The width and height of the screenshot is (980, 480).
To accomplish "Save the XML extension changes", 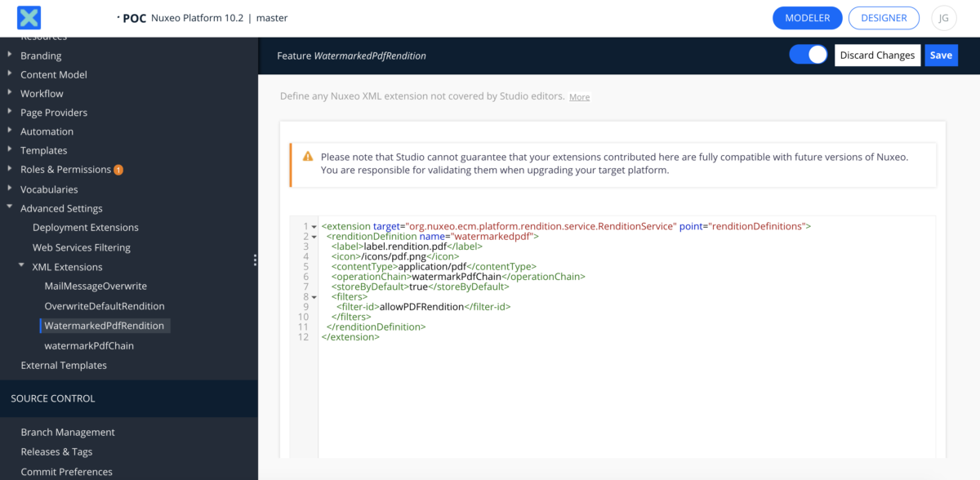I will click(x=941, y=55).
